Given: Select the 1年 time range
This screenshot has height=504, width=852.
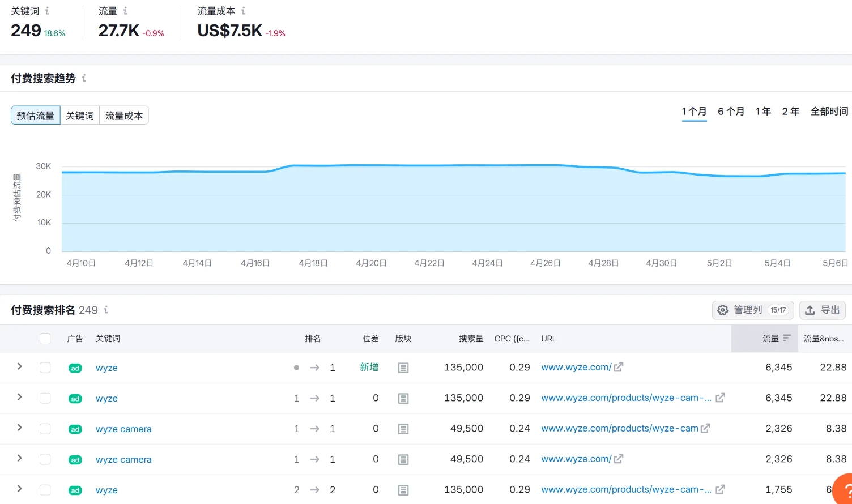Looking at the screenshot, I should [x=763, y=112].
